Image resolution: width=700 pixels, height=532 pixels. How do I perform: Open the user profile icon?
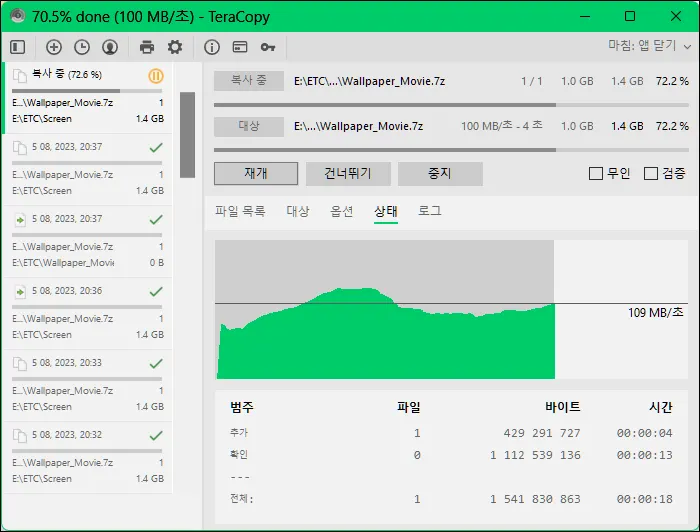click(110, 47)
